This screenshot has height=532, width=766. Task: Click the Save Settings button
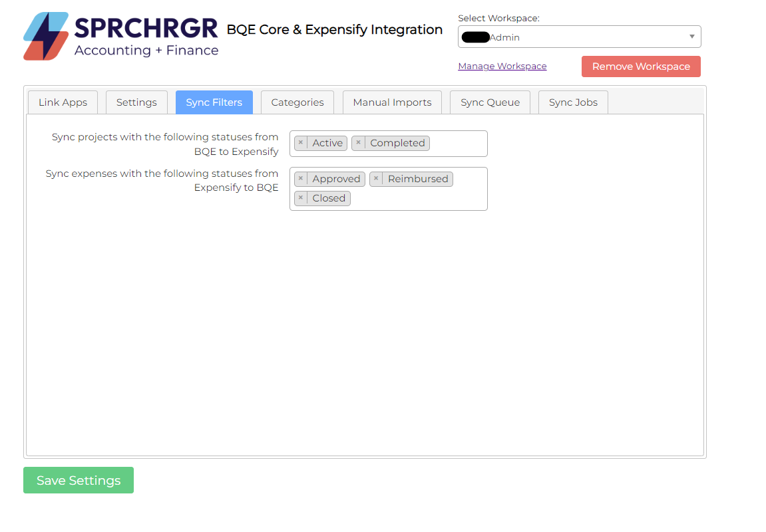pyautogui.click(x=79, y=480)
